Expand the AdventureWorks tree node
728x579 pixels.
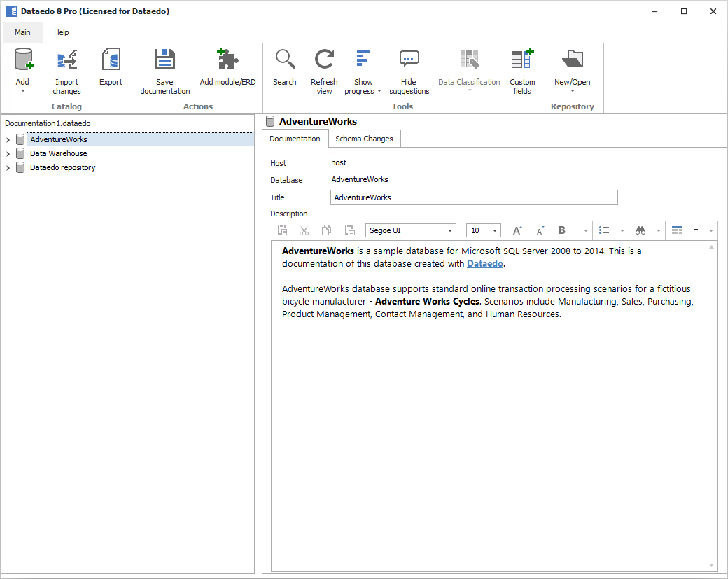8,140
